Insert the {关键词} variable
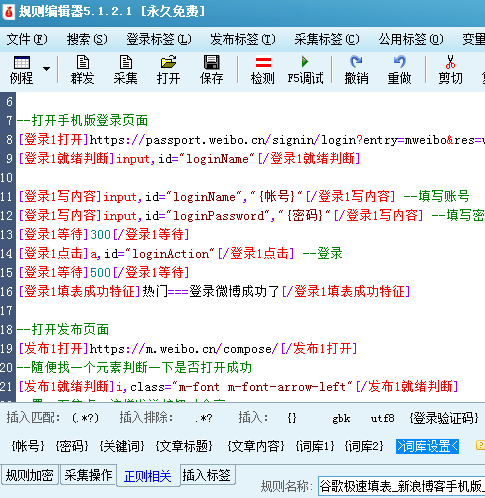The width and height of the screenshot is (485, 498). pyautogui.click(x=122, y=446)
